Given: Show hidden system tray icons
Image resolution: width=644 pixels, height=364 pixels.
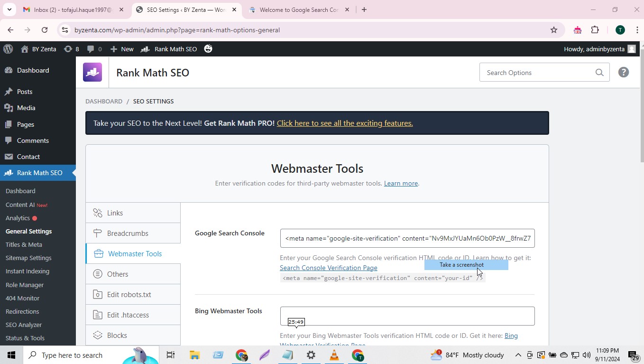Looking at the screenshot, I should pyautogui.click(x=518, y=355).
